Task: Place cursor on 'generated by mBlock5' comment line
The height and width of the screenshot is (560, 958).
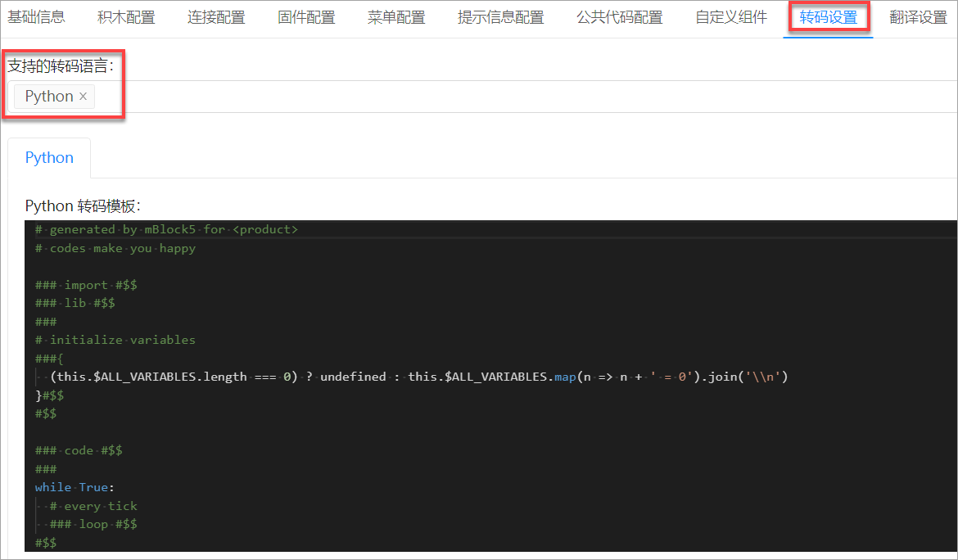Action: 166,229
